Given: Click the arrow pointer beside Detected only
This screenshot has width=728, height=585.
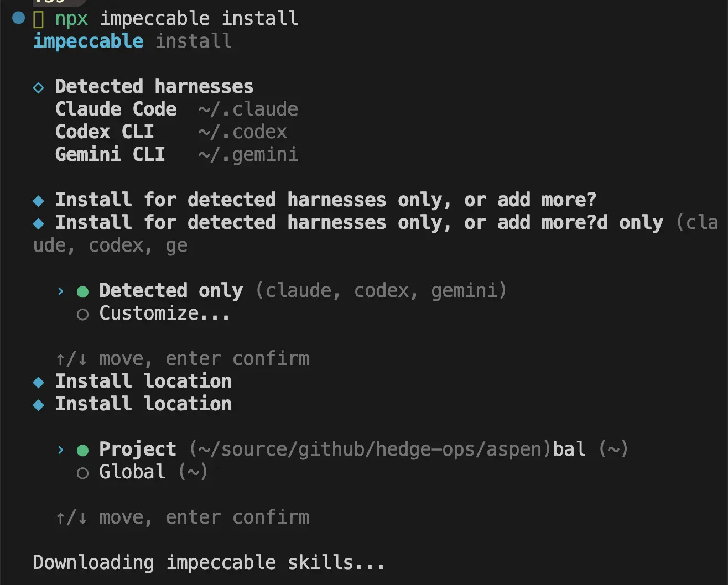Looking at the screenshot, I should tap(60, 291).
